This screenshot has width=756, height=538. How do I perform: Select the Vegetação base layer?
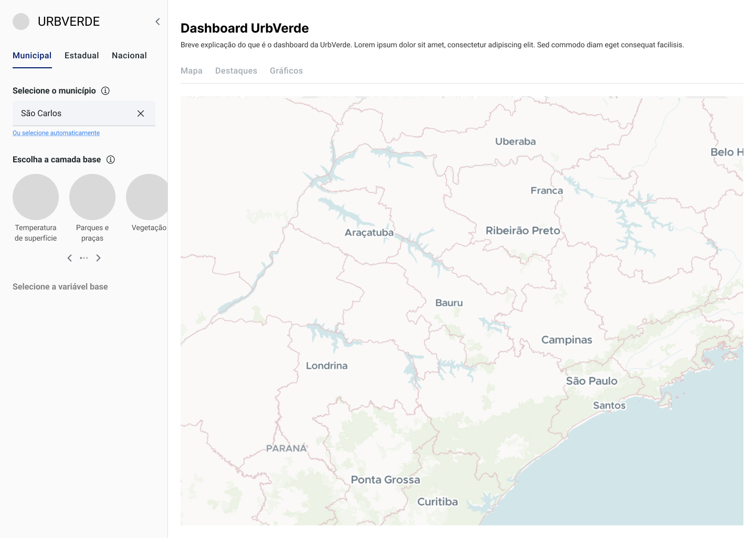[148, 197]
